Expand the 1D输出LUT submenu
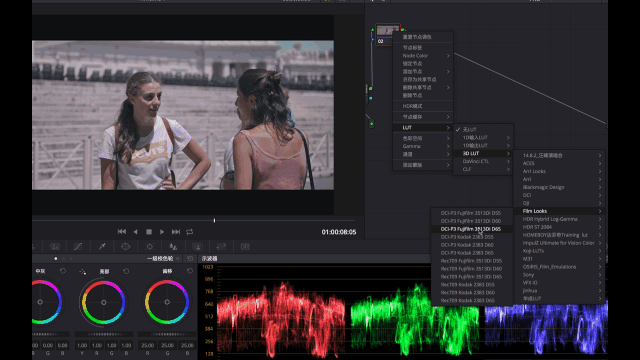Viewport: 640px width, 360px height. pos(483,145)
